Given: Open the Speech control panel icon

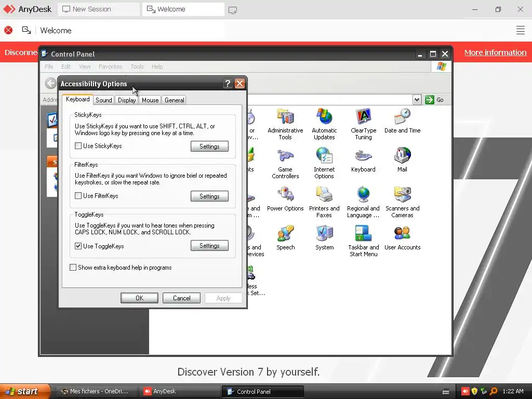Looking at the screenshot, I should click(x=285, y=238).
